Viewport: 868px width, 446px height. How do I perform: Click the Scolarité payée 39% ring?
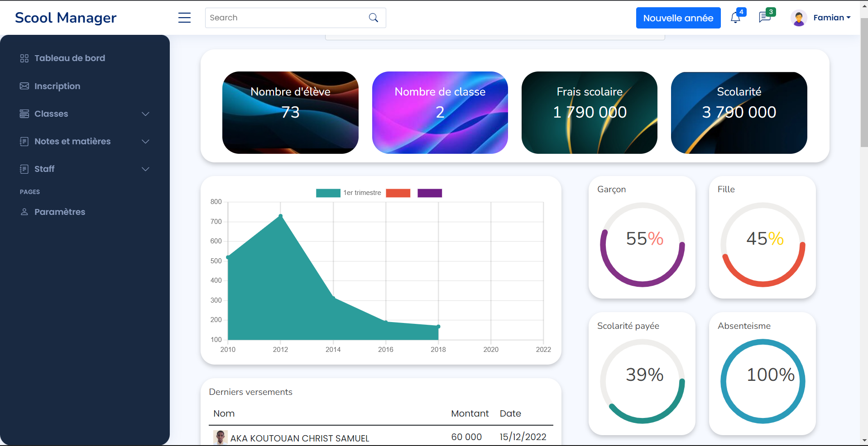[643, 381]
